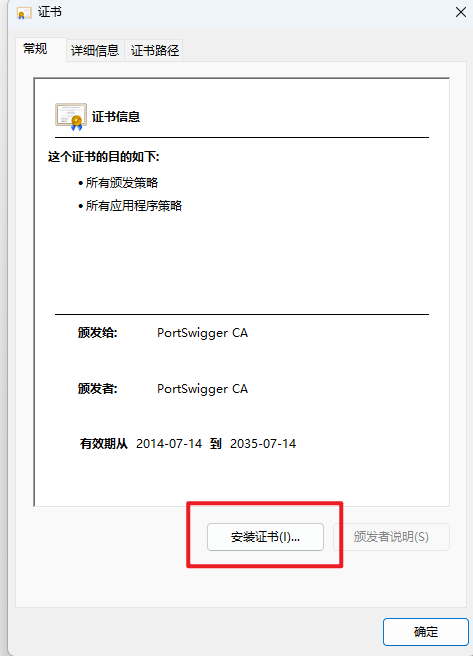Select the 证书信息 heading text
The width and height of the screenshot is (473, 656).
click(x=116, y=117)
